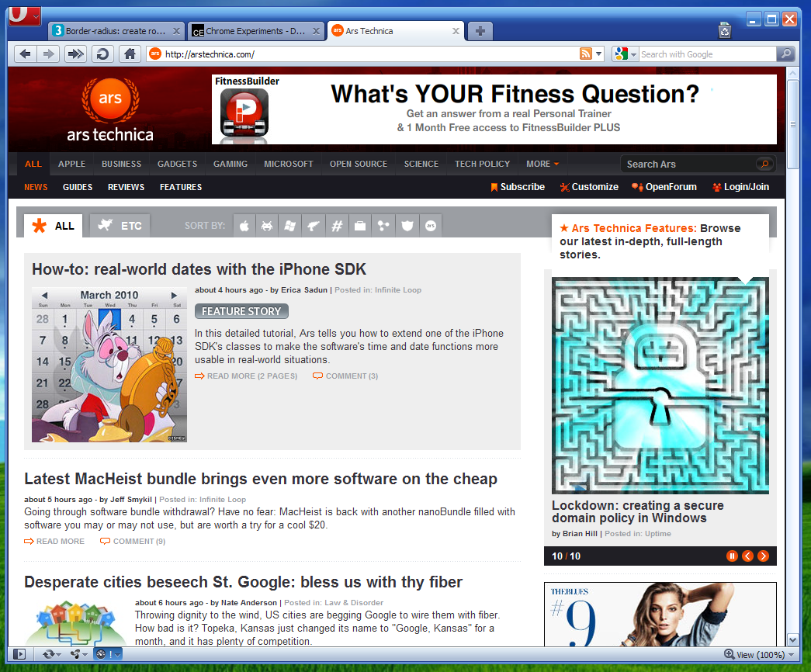Open the iPhone SDK how-to article headline

point(199,269)
